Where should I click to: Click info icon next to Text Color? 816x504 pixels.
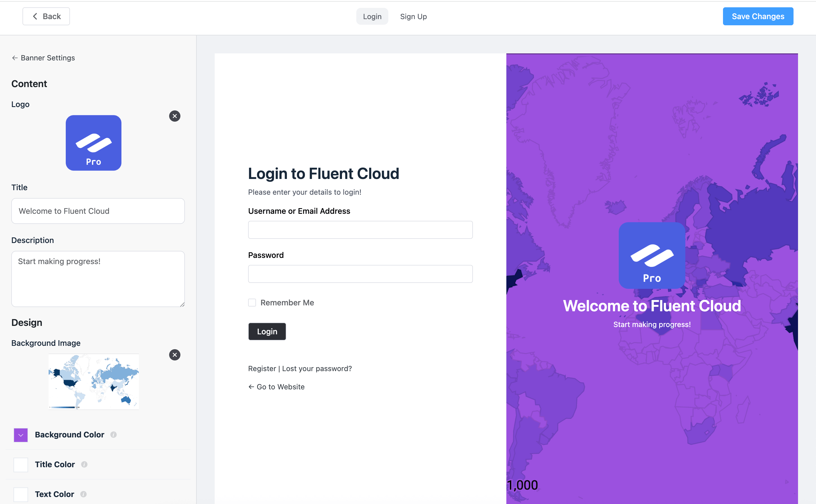point(83,494)
